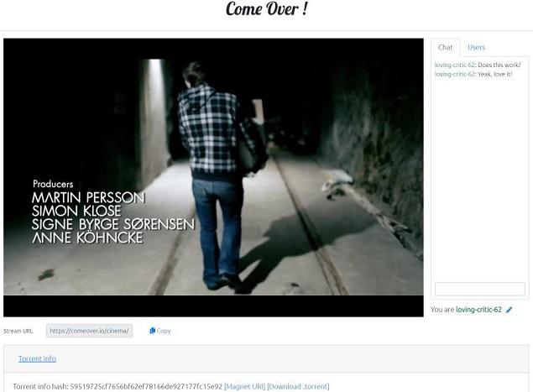Click your loving-critic-62 name below chat

pyautogui.click(x=478, y=310)
